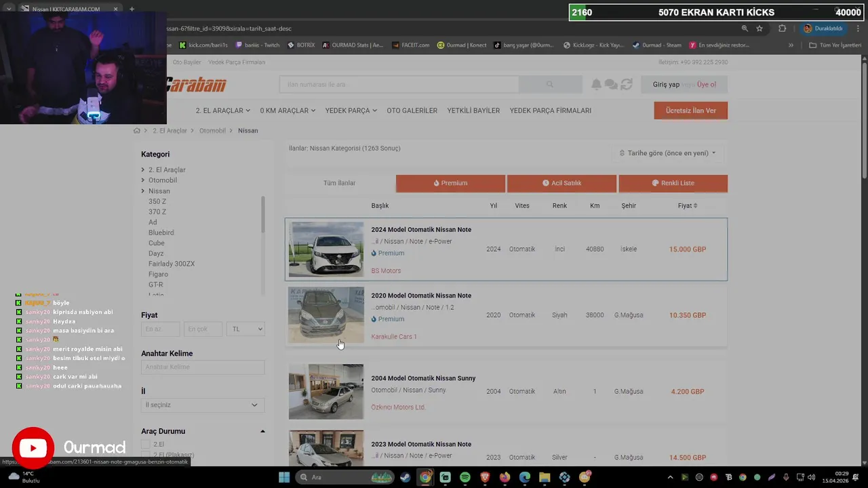Open File Explorer from the taskbar
This screenshot has height=488, width=868.
[x=545, y=477]
